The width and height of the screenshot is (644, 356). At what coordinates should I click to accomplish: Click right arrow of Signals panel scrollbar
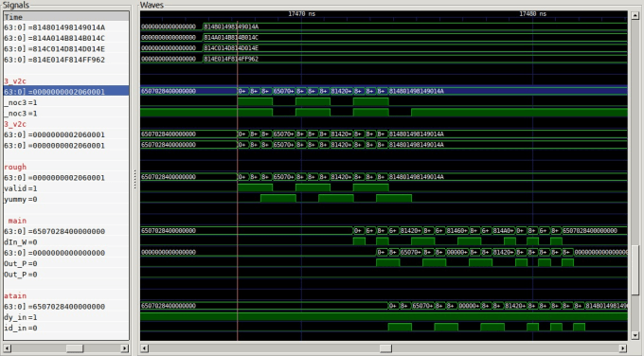(x=124, y=348)
